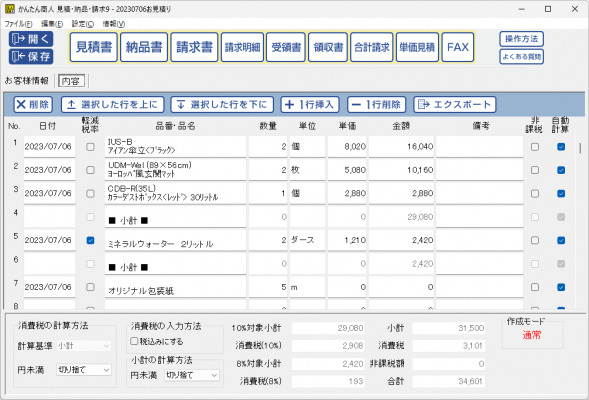
Task: Click the 開く (open) icon button
Action: click(31, 39)
